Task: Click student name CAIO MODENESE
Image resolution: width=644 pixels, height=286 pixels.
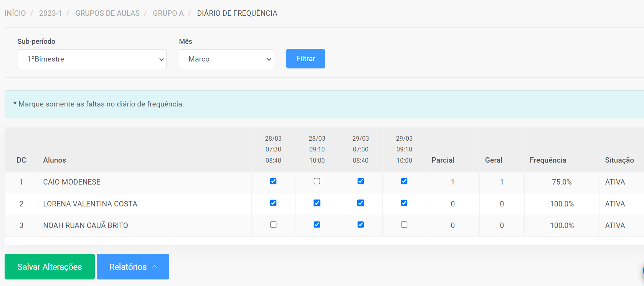Action: click(x=72, y=182)
